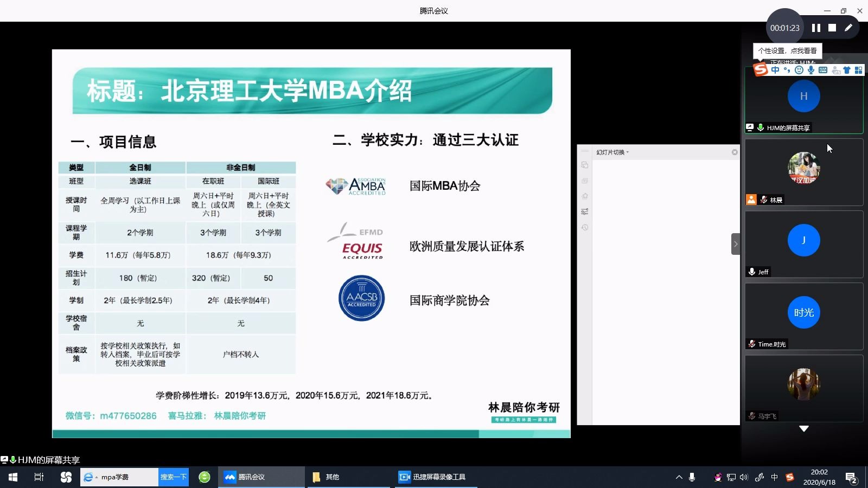The width and height of the screenshot is (868, 488).
Task: Click the system tray microphone icon
Action: [692, 477]
